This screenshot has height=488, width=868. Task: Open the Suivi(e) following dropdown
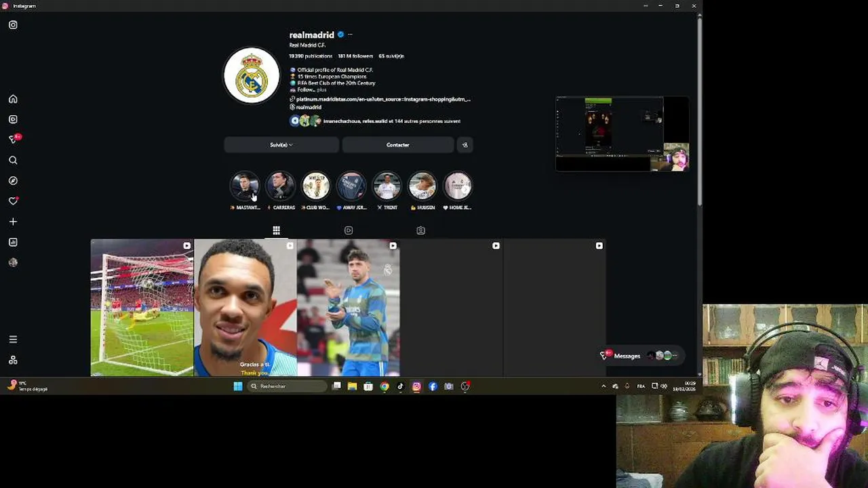281,145
